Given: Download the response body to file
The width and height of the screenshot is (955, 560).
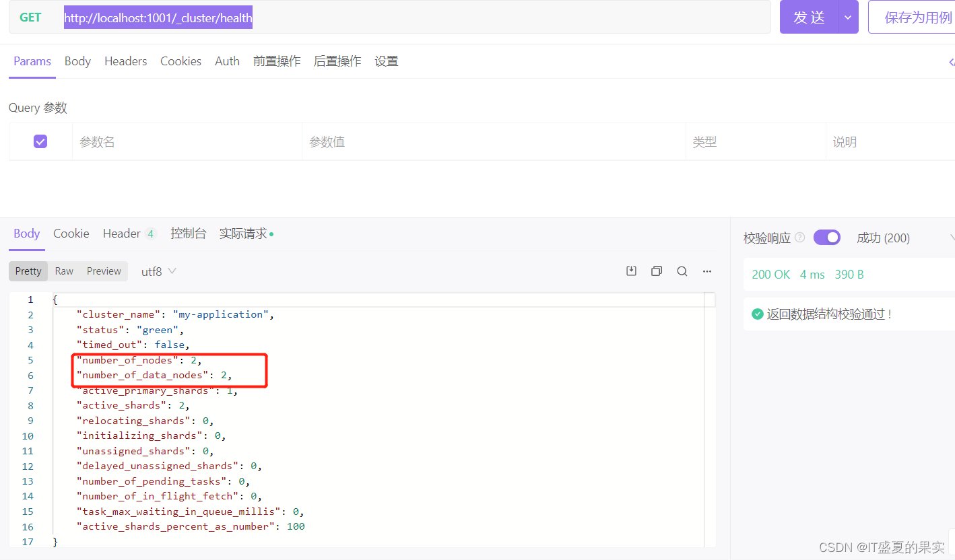Looking at the screenshot, I should [x=631, y=271].
